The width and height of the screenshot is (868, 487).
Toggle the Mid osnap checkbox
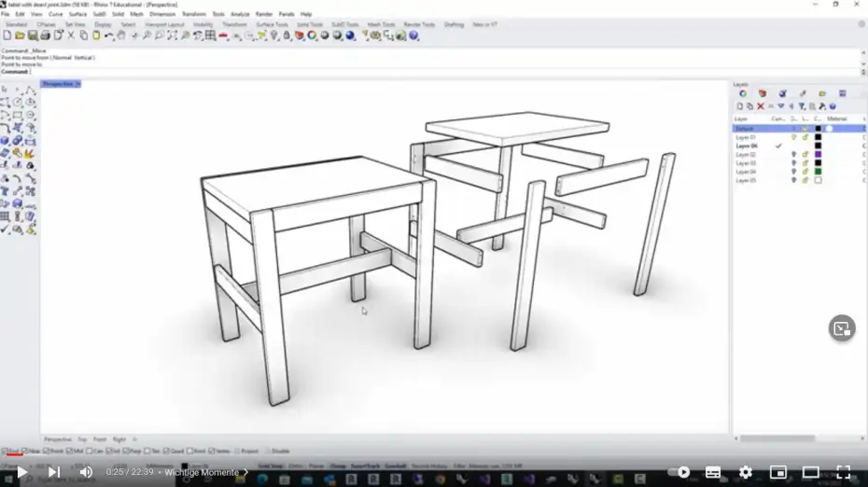69,451
